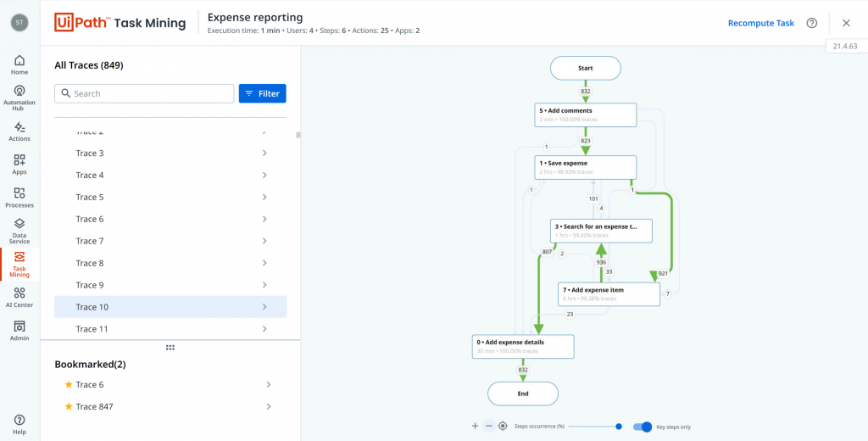Open Processes in sidebar
The image size is (868, 441).
20,198
